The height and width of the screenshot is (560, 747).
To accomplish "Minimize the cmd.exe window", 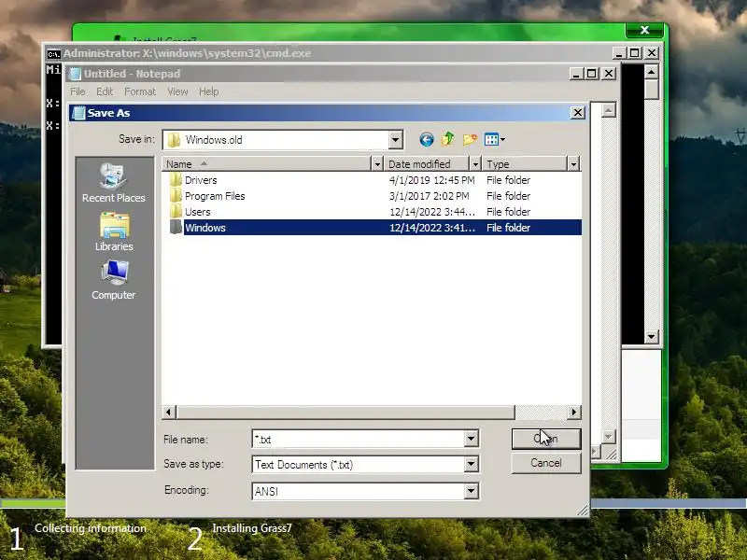I will (x=618, y=53).
